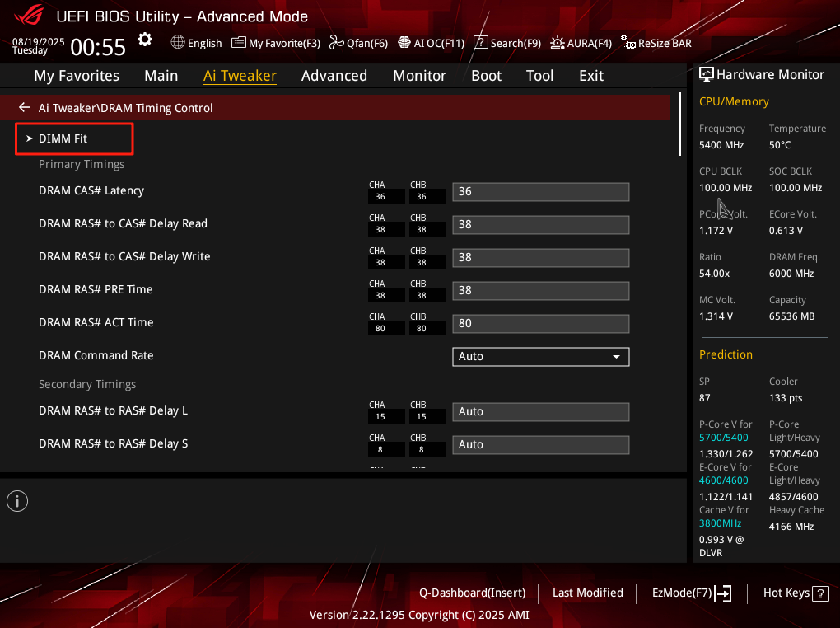840x628 pixels.
Task: Switch to Main tab
Action: (x=161, y=76)
